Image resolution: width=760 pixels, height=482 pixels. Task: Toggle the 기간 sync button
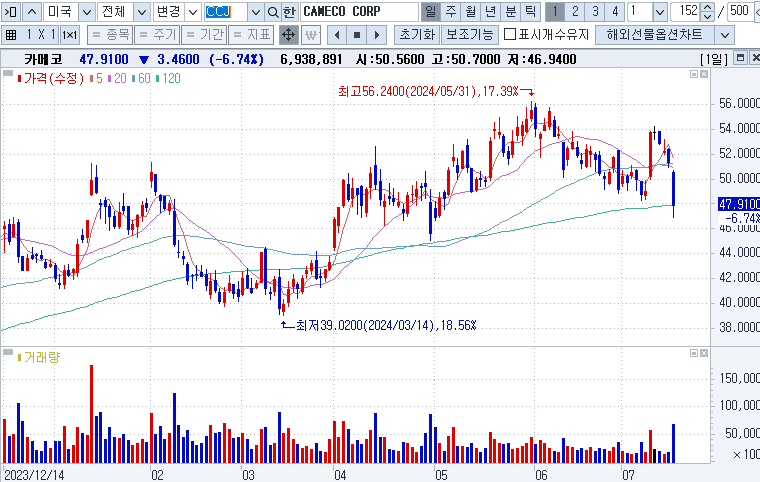(204, 35)
